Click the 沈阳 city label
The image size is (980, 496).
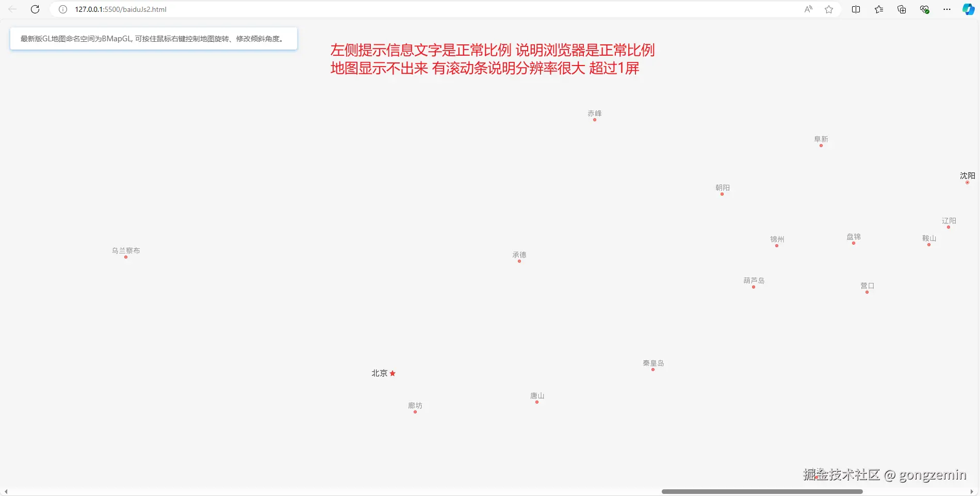(968, 176)
